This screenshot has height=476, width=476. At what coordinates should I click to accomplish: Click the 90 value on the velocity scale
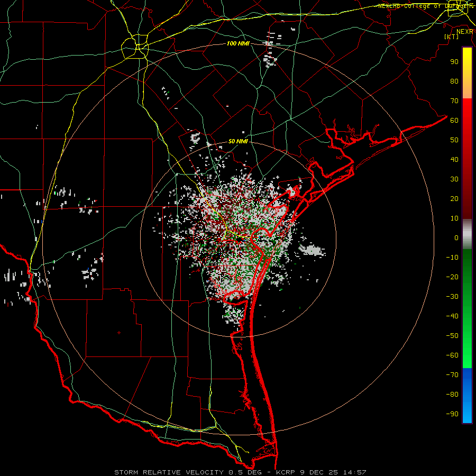tap(454, 62)
